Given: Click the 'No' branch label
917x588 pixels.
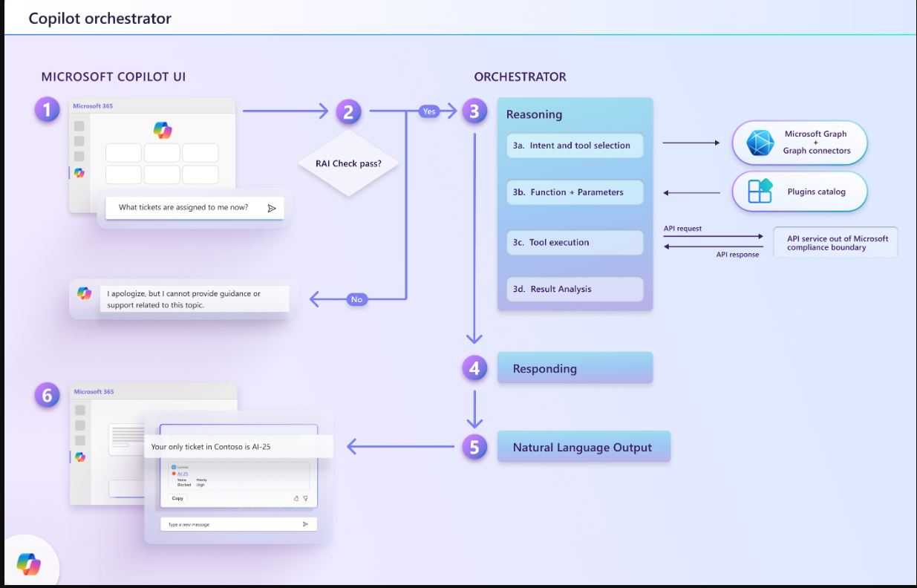Looking at the screenshot, I should (x=357, y=299).
